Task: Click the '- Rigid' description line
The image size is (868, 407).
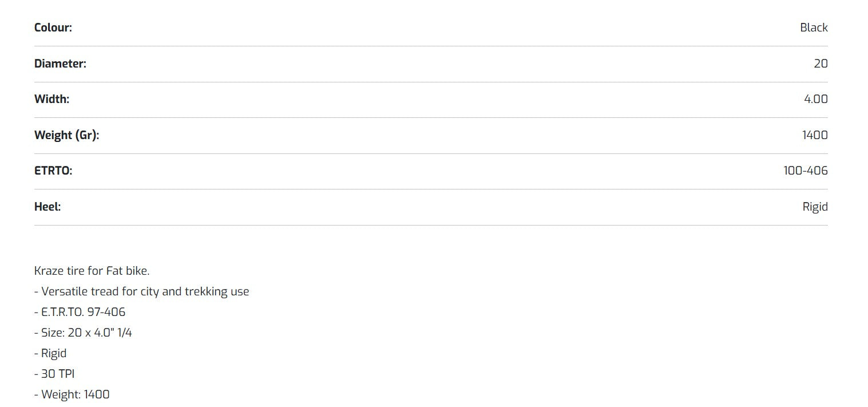Action: click(50, 353)
